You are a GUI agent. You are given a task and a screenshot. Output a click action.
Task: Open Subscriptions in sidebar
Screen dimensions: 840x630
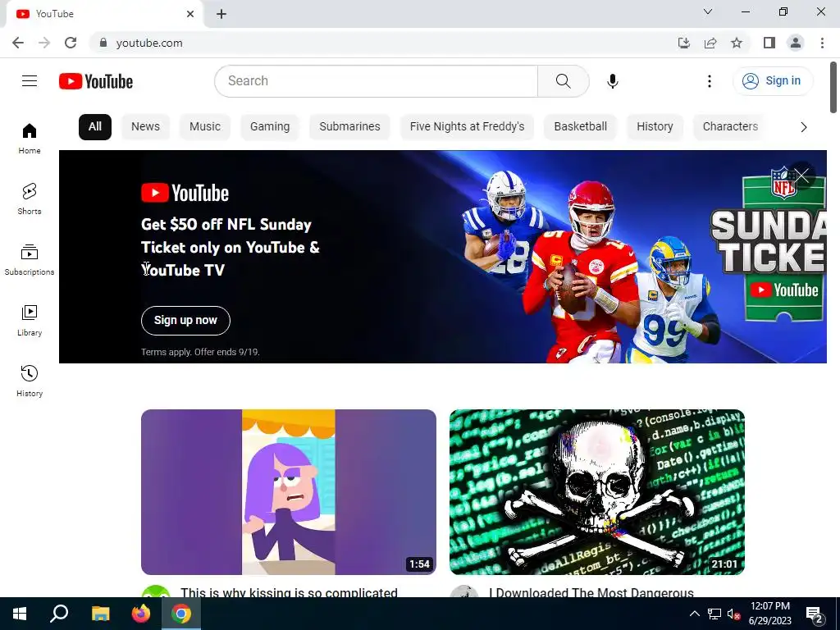point(30,260)
